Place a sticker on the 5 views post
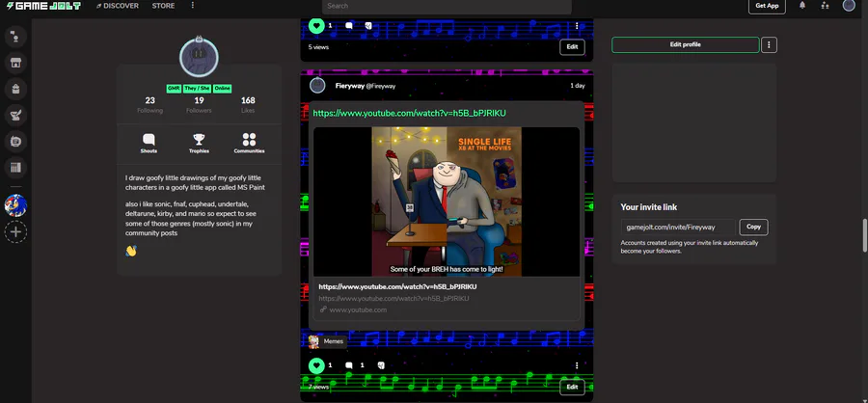The image size is (868, 403). [368, 25]
